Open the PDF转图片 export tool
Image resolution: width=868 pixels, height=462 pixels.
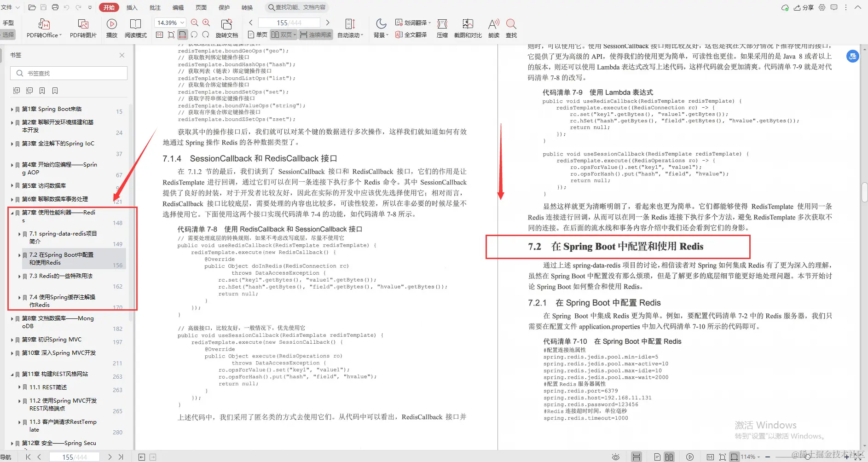click(x=83, y=28)
